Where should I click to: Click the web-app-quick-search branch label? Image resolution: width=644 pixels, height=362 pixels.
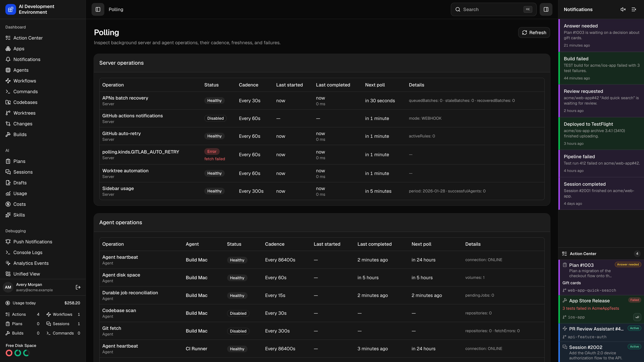pyautogui.click(x=592, y=290)
